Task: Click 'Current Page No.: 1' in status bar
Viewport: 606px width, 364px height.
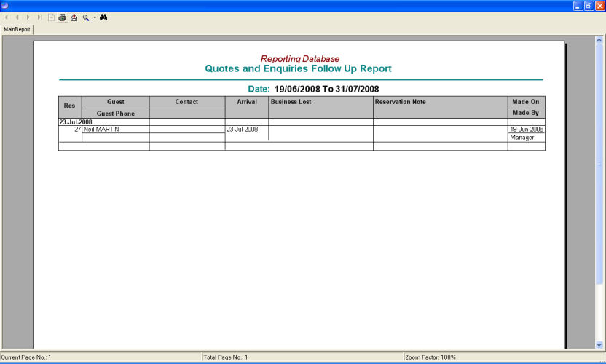Action: 26,357
